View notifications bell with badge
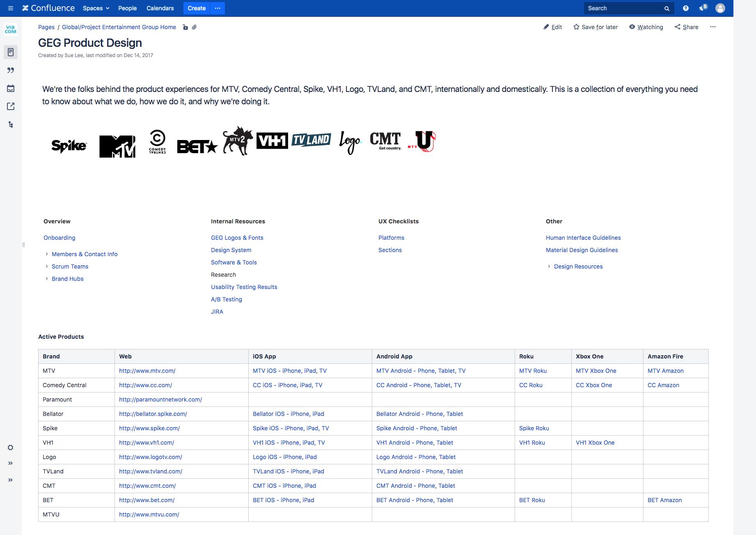The height and width of the screenshot is (535, 756). coord(703,8)
